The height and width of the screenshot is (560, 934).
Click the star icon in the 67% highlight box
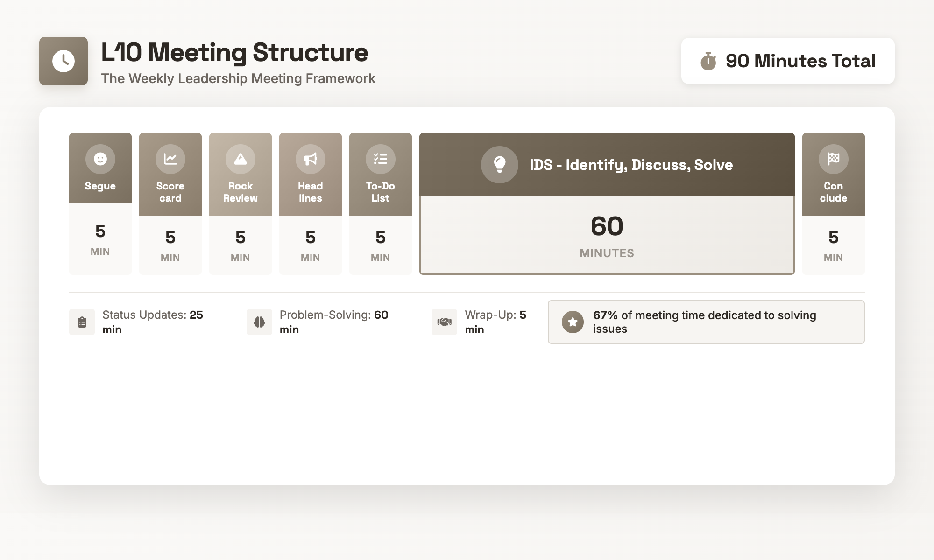(x=573, y=322)
